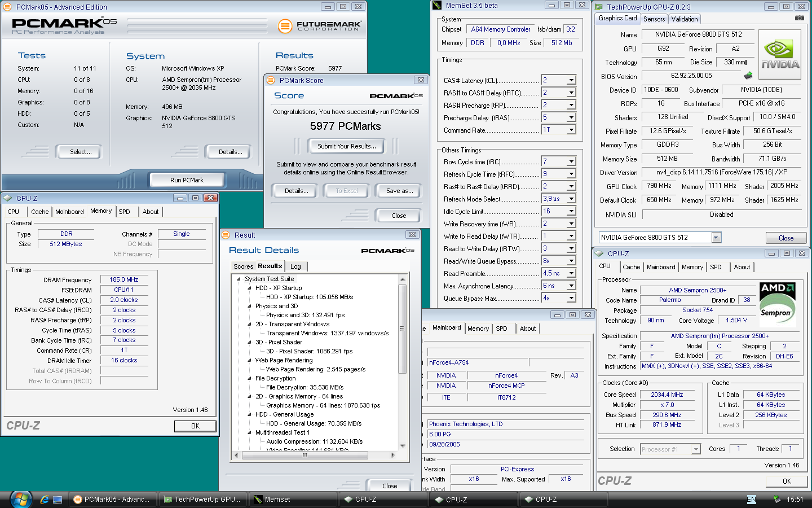The image size is (812, 508).
Task: Switch to the Sensors tab in GPU-Z
Action: [x=654, y=19]
